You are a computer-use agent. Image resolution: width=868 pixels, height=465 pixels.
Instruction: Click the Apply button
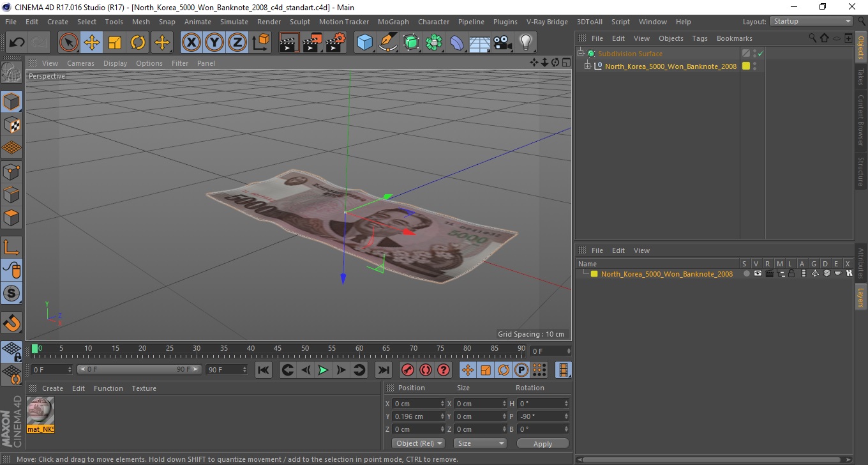point(542,443)
